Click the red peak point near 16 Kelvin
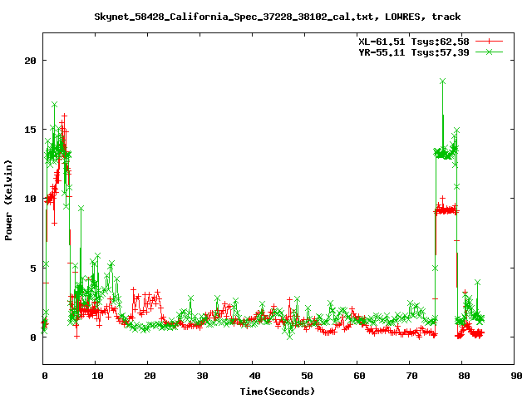The image size is (532, 399). tap(64, 116)
